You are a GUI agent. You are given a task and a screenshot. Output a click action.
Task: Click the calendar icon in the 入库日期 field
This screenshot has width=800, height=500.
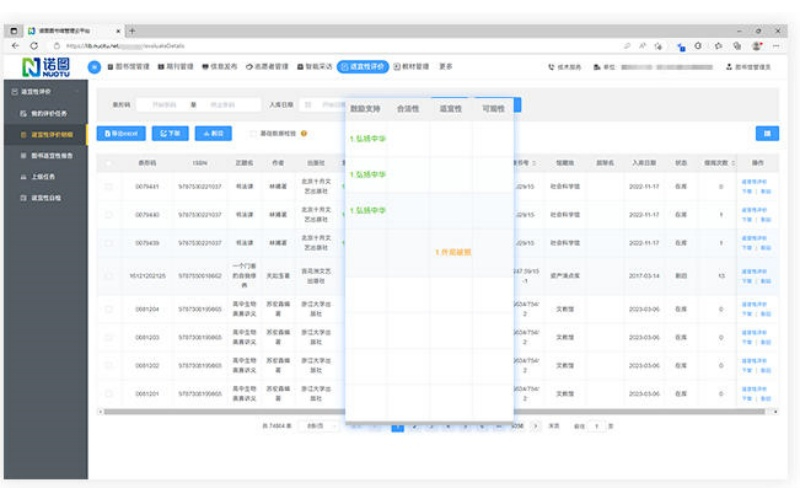pos(308,105)
